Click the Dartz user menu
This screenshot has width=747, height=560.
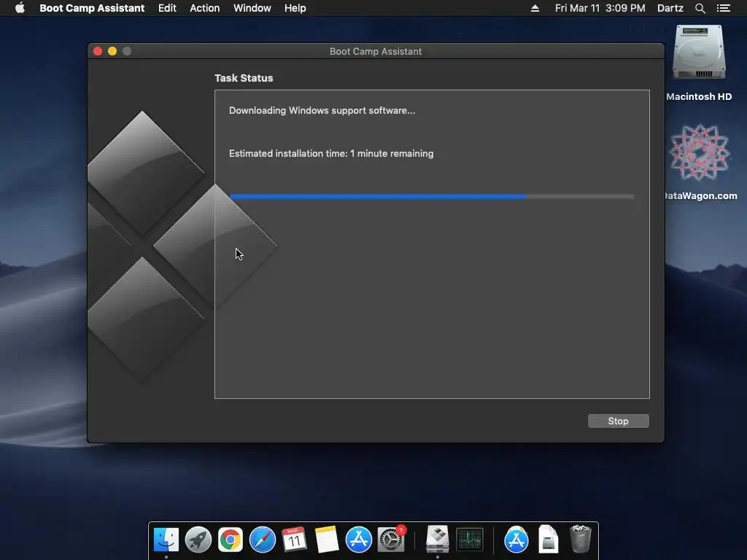coord(670,8)
